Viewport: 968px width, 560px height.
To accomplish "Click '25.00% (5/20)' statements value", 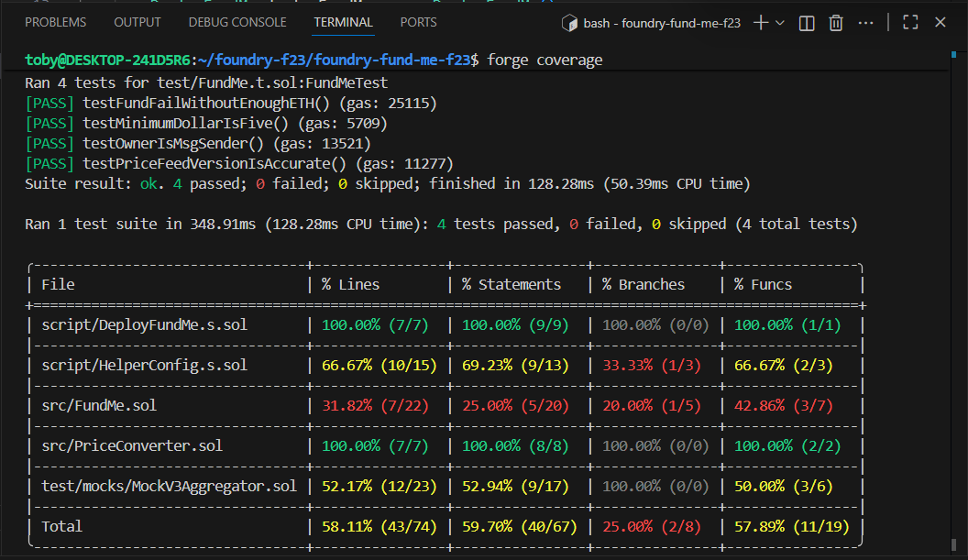I will [515, 406].
